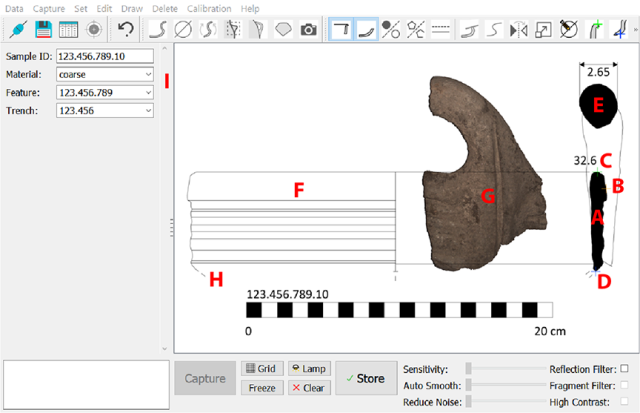The width and height of the screenshot is (640, 413).
Task: Click the target crosshair icon
Action: tap(93, 30)
